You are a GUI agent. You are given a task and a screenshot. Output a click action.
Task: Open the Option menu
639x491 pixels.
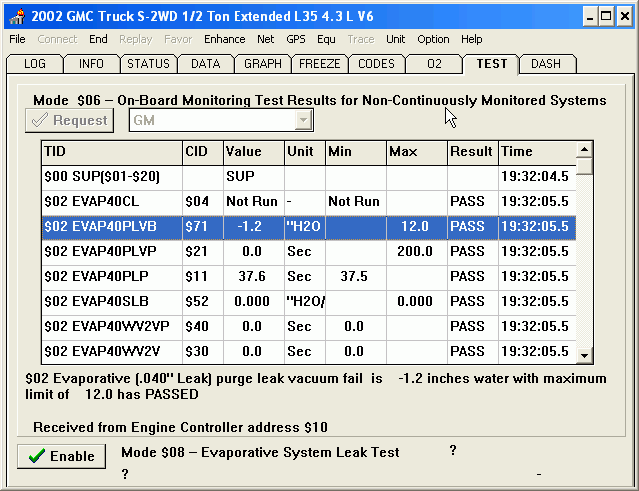[433, 39]
